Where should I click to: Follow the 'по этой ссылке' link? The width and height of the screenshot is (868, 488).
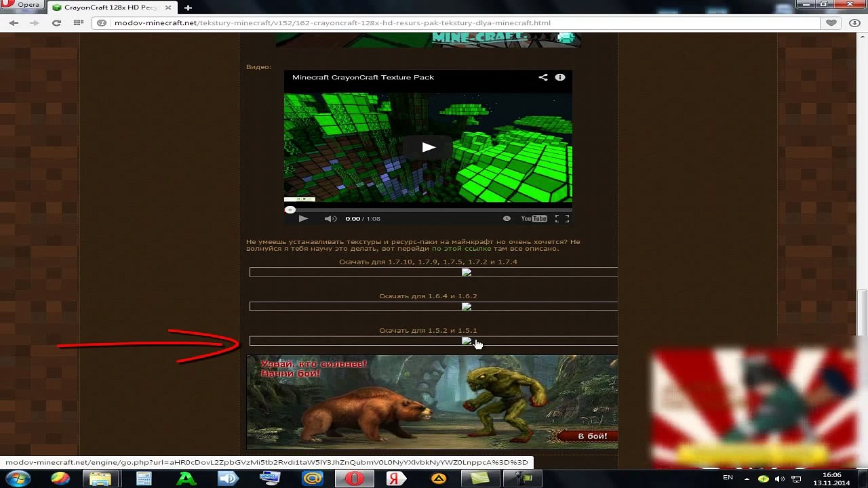coord(460,249)
